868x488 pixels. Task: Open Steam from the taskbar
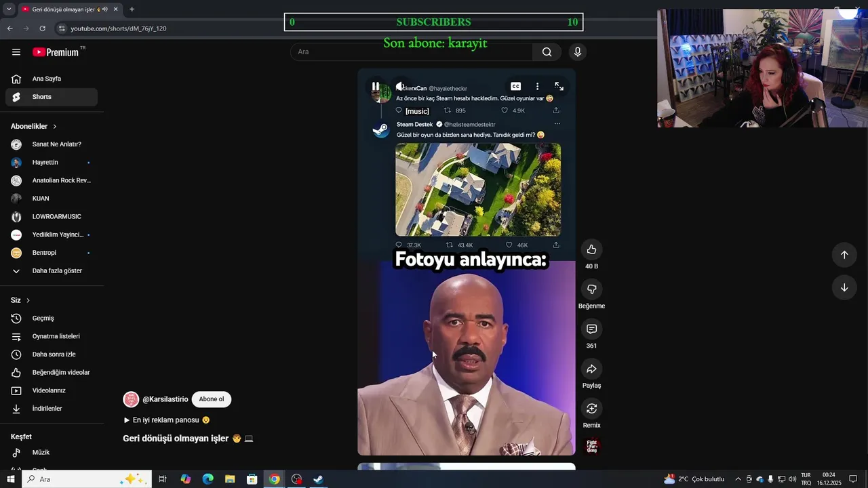318,479
